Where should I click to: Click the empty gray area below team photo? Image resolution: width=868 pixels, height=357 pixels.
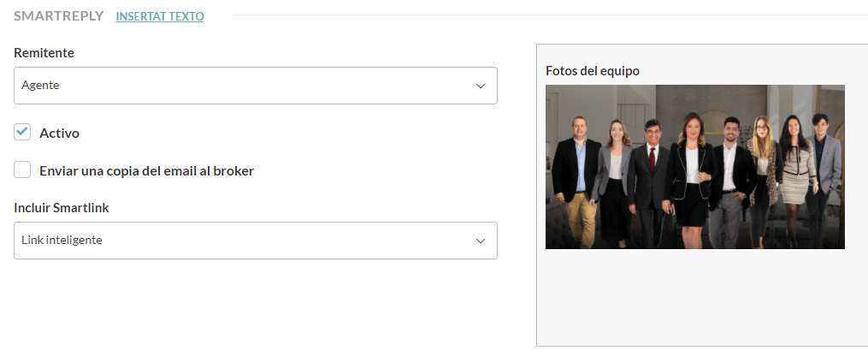coord(701,300)
